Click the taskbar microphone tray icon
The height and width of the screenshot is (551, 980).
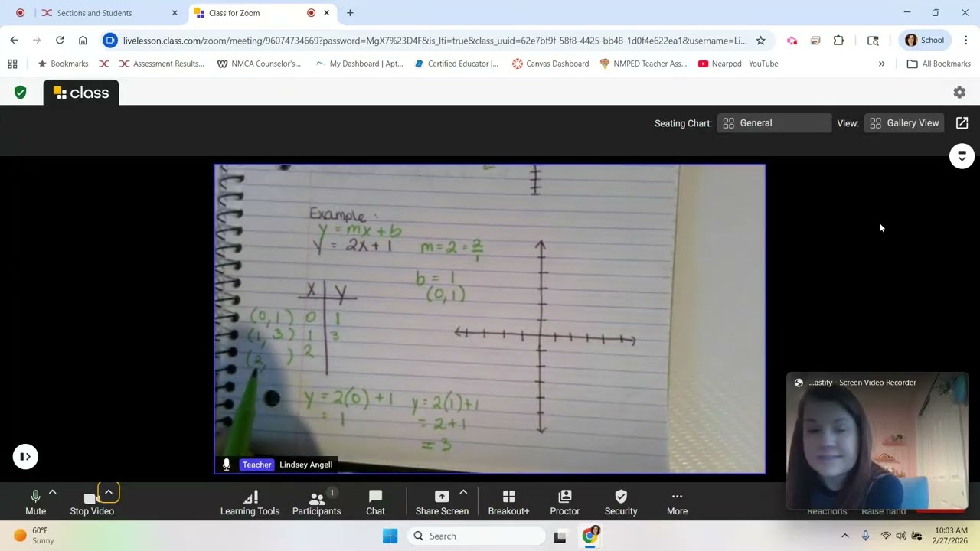coord(866,536)
